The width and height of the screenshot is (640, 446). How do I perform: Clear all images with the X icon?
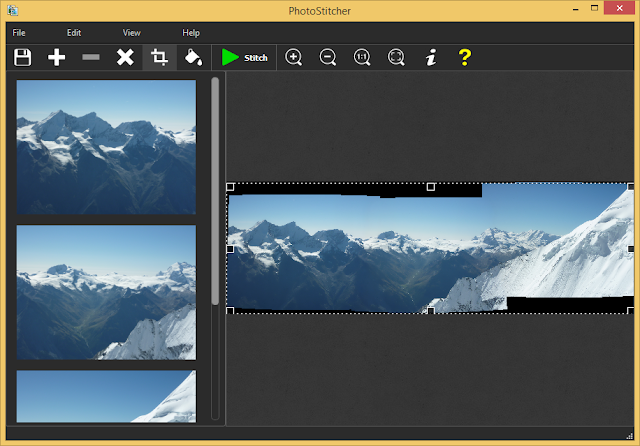(125, 57)
